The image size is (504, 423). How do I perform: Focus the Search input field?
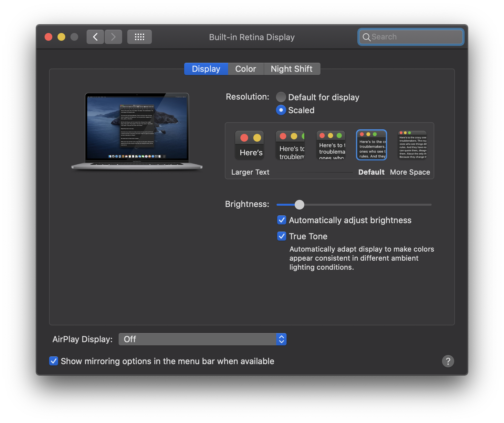(x=411, y=37)
